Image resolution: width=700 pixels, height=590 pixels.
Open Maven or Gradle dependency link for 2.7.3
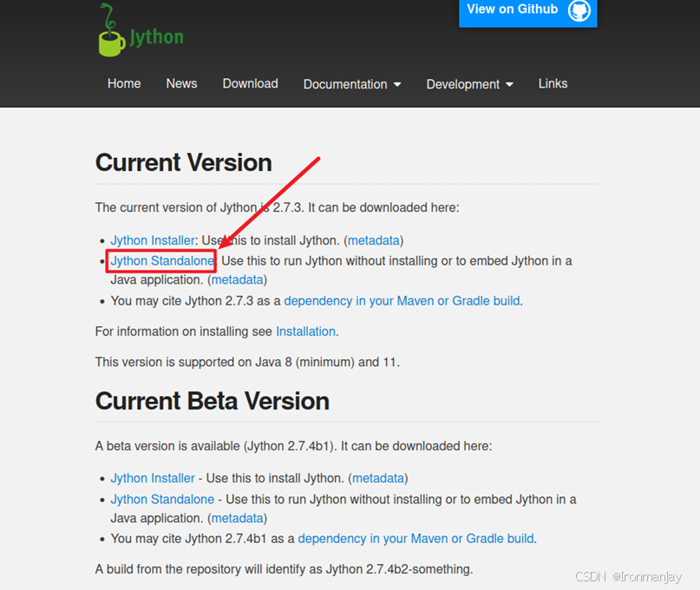402,301
